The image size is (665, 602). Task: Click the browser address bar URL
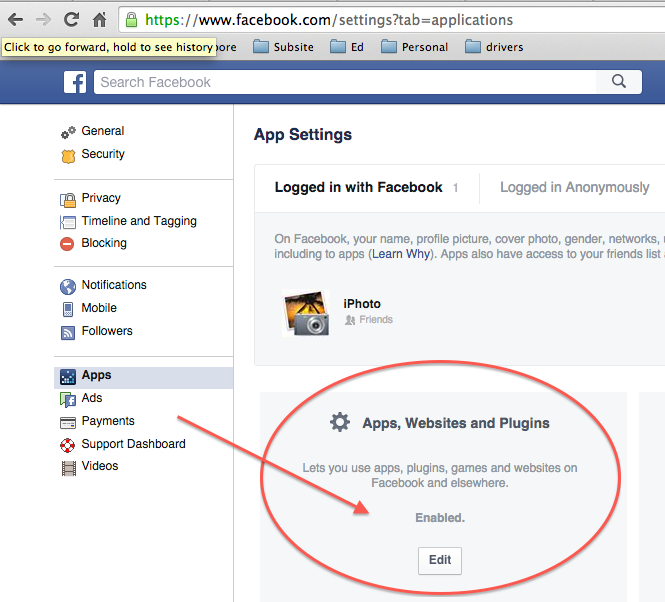tap(329, 20)
